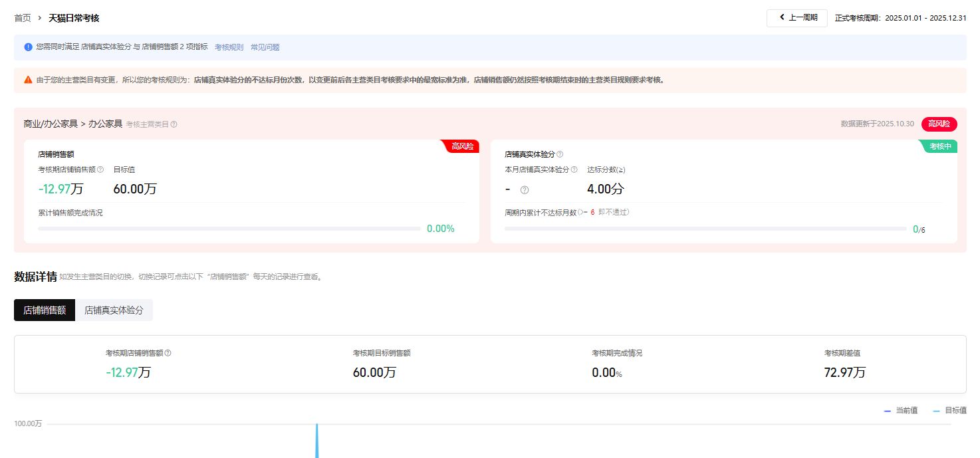Navigate to 首页 in the breadcrumb

(x=23, y=18)
